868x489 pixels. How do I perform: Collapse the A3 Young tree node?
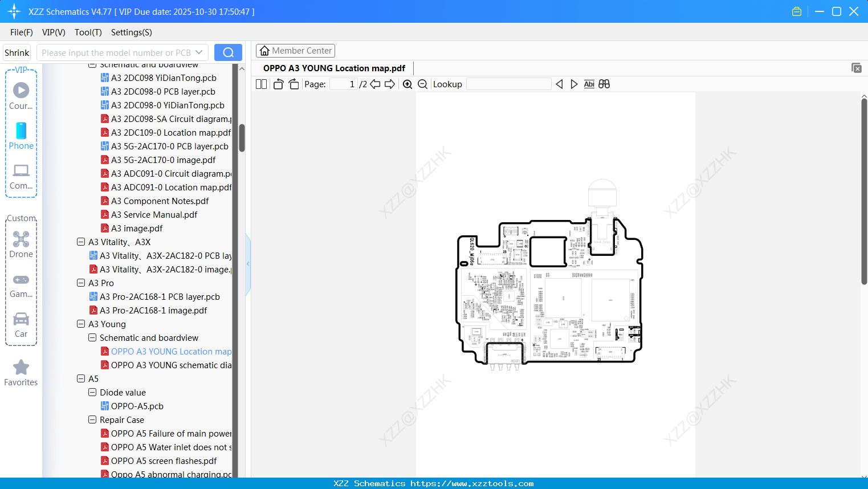click(81, 324)
